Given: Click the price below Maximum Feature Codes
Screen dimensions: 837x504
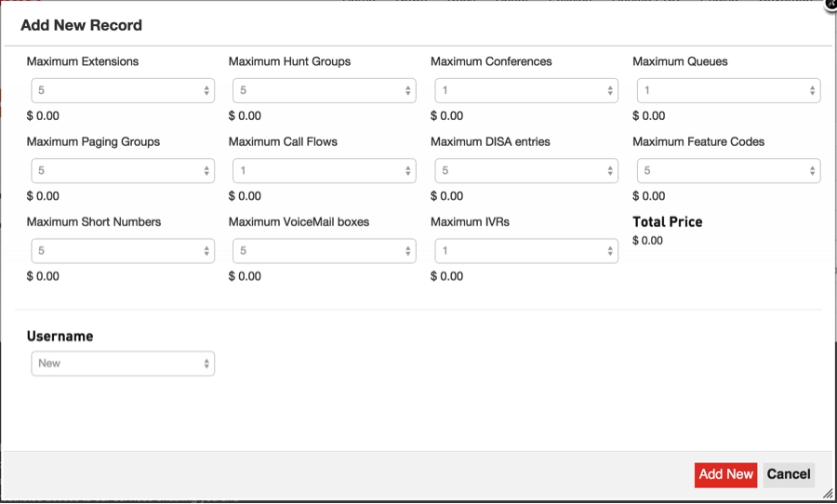Looking at the screenshot, I should [648, 196].
